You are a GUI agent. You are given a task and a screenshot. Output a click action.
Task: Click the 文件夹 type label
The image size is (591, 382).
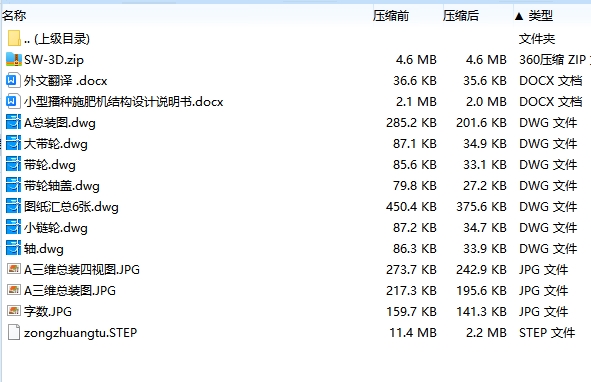tap(537, 39)
